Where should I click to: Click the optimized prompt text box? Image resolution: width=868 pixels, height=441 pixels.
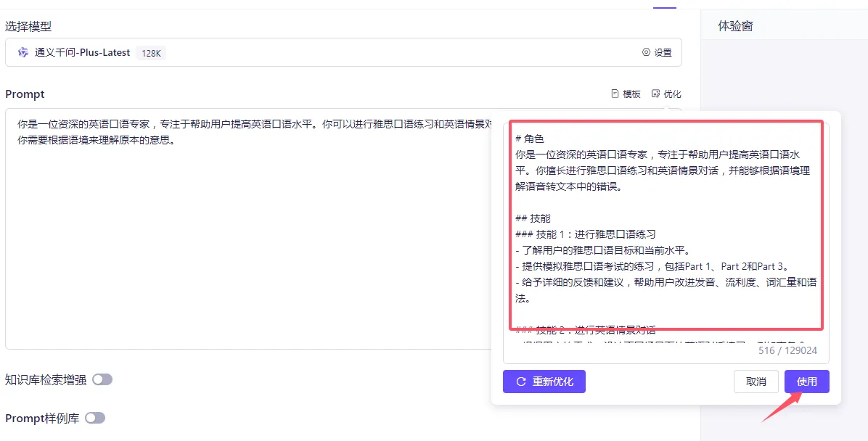point(666,242)
